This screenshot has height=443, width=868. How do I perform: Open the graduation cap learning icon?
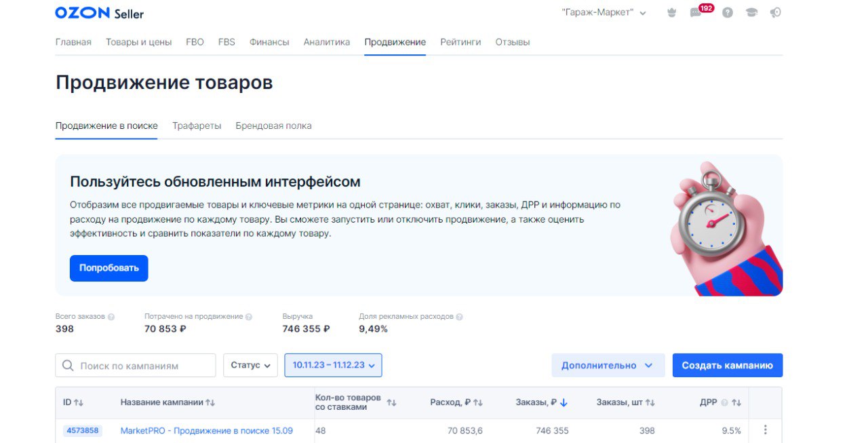(751, 13)
